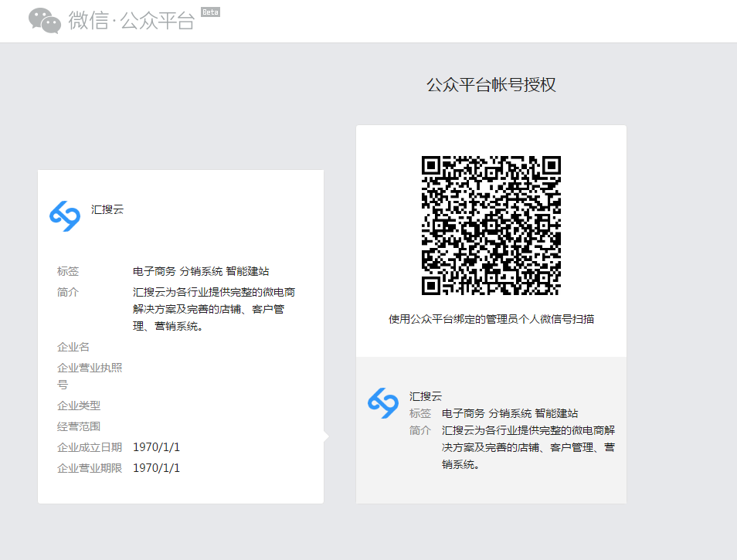Click the 企业类型 field label

tap(79, 406)
